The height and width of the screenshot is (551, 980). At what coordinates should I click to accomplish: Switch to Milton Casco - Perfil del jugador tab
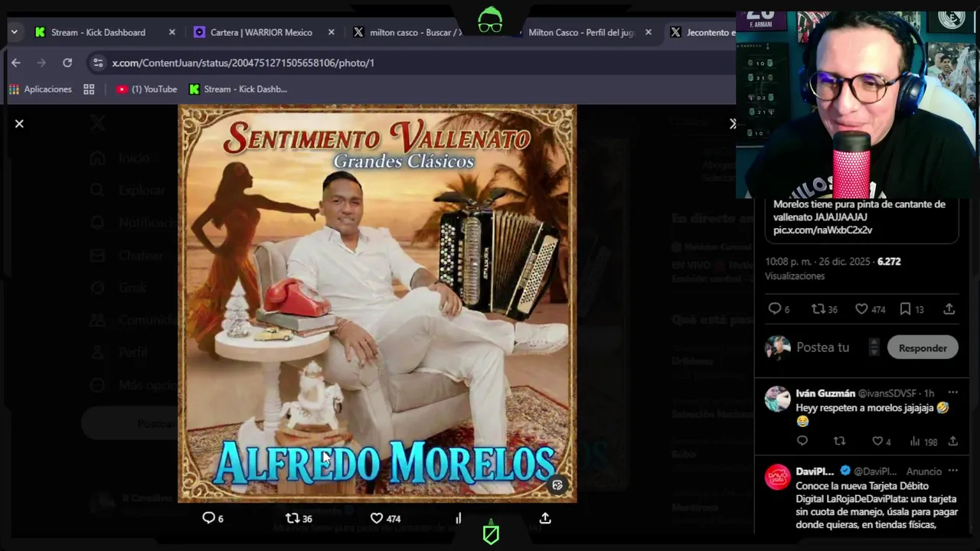pos(581,32)
